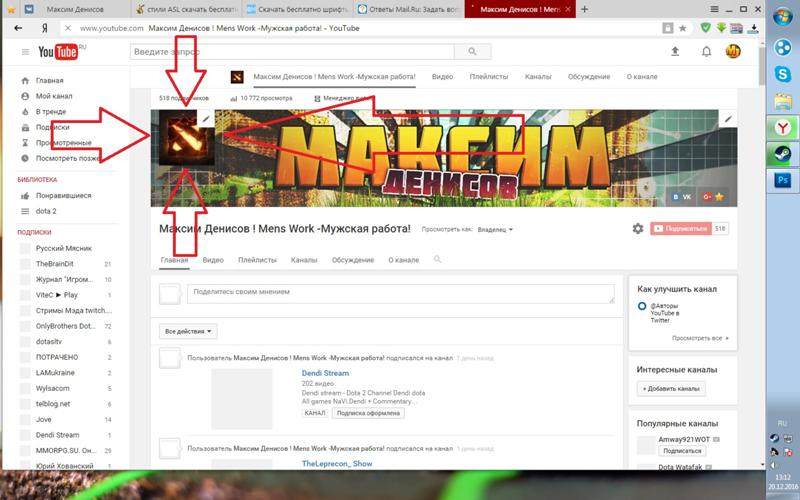Go to 'Главная' in sidebar
Viewport: 800px width, 500px height.
[49, 81]
